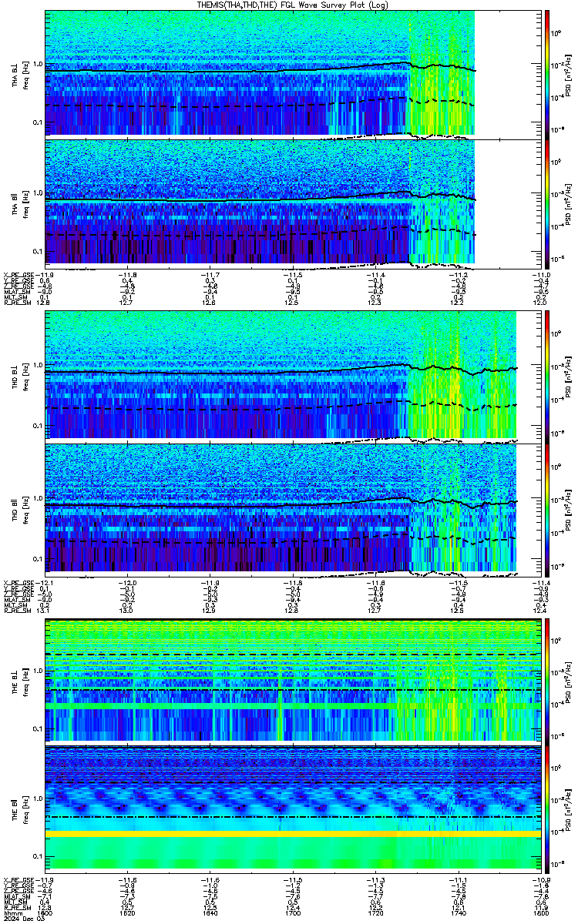Viewport: 578px width, 924px height.
Task: Click the 1620 time tick label
Action: (x=128, y=914)
